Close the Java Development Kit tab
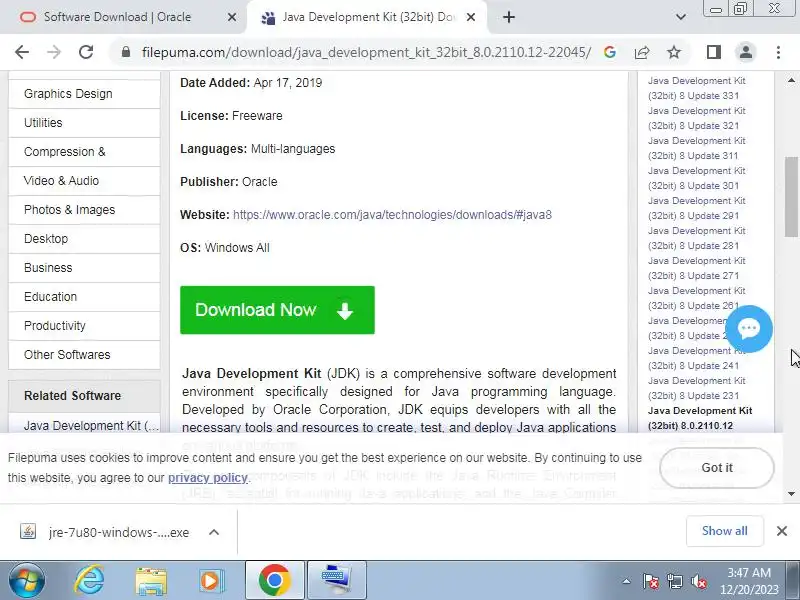Viewport: 800px width, 600px height. coord(471,17)
